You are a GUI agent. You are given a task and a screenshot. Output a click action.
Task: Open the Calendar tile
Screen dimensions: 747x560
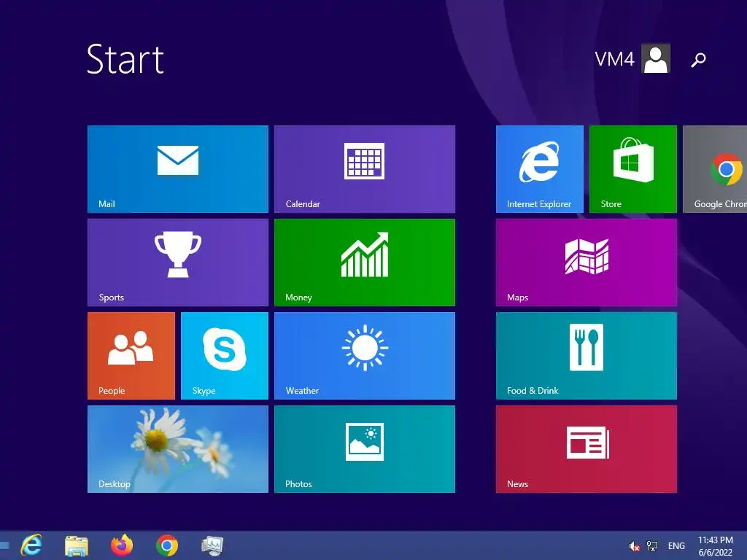tap(365, 169)
